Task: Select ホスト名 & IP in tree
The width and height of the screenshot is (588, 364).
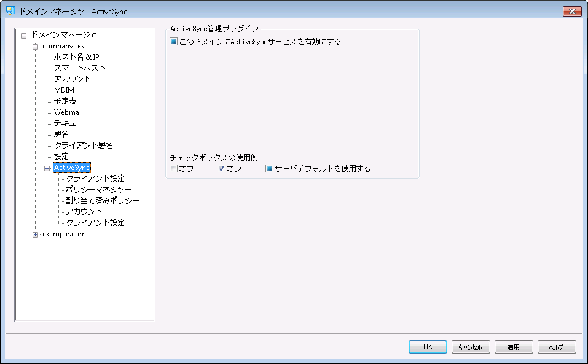Action: pyautogui.click(x=76, y=57)
